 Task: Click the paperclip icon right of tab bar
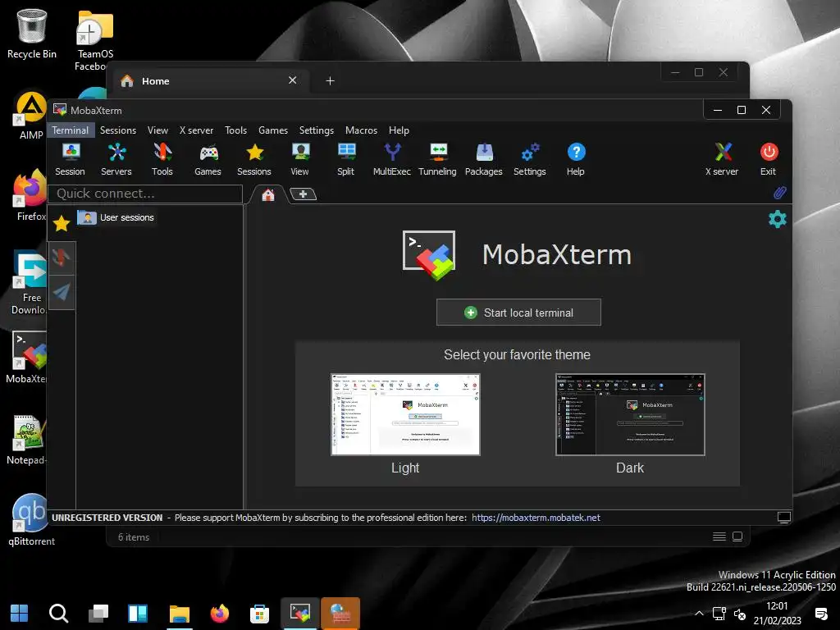(780, 193)
